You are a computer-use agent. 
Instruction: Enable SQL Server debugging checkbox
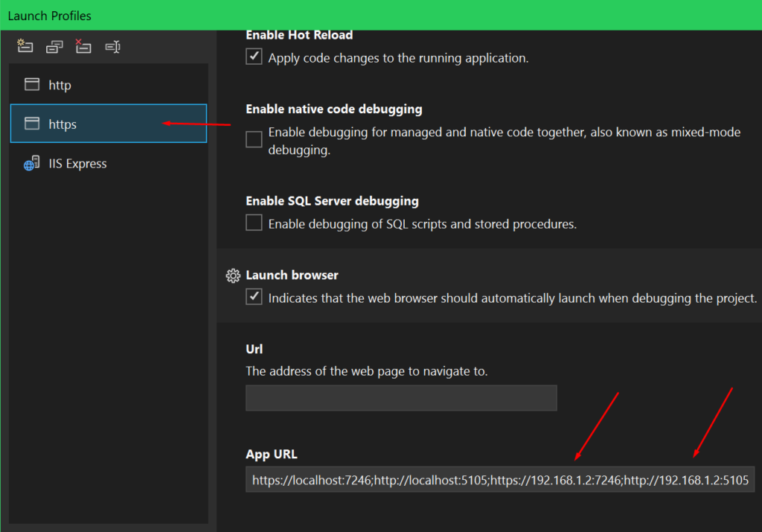point(254,222)
